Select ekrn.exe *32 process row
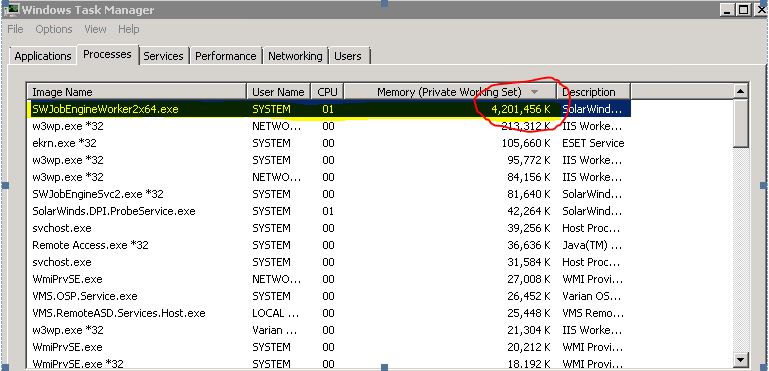769x371 pixels. (329, 143)
